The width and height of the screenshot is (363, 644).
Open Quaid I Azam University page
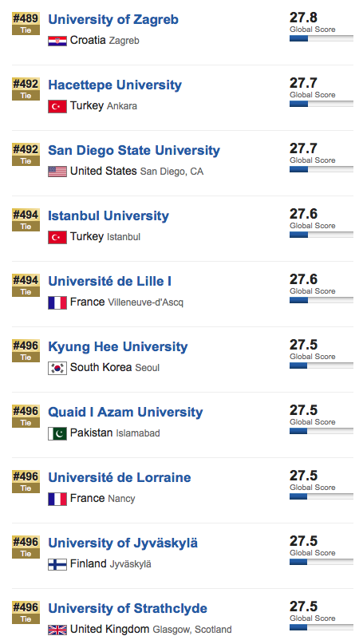pos(125,412)
